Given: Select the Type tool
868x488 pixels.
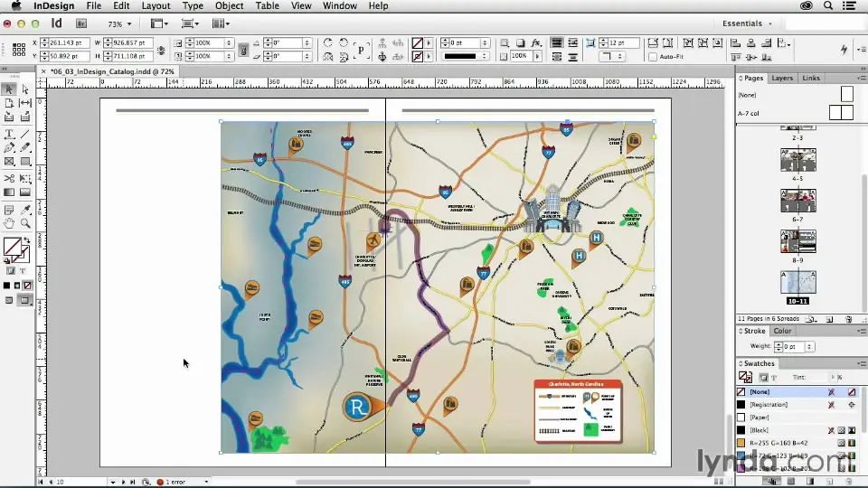Looking at the screenshot, I should click(9, 134).
